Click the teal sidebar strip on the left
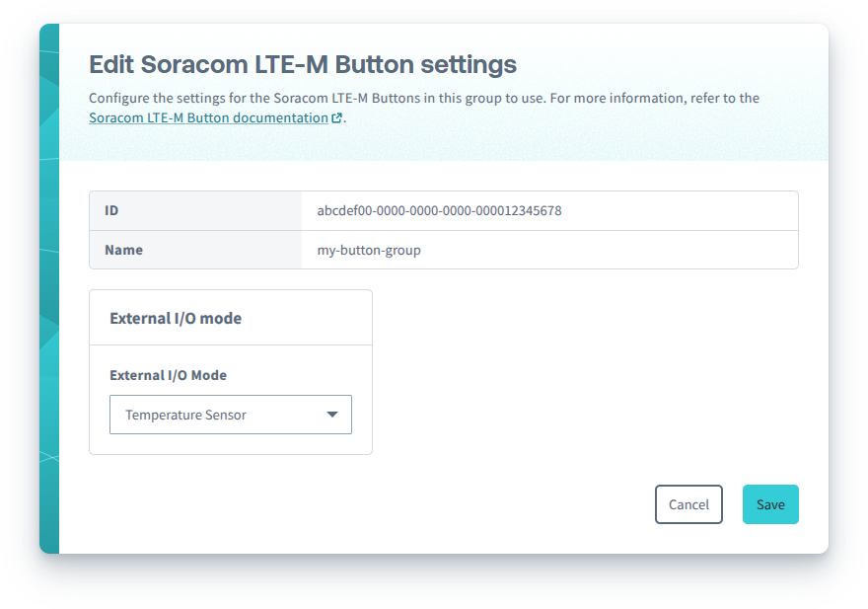This screenshot has height=609, width=868. click(x=48, y=296)
